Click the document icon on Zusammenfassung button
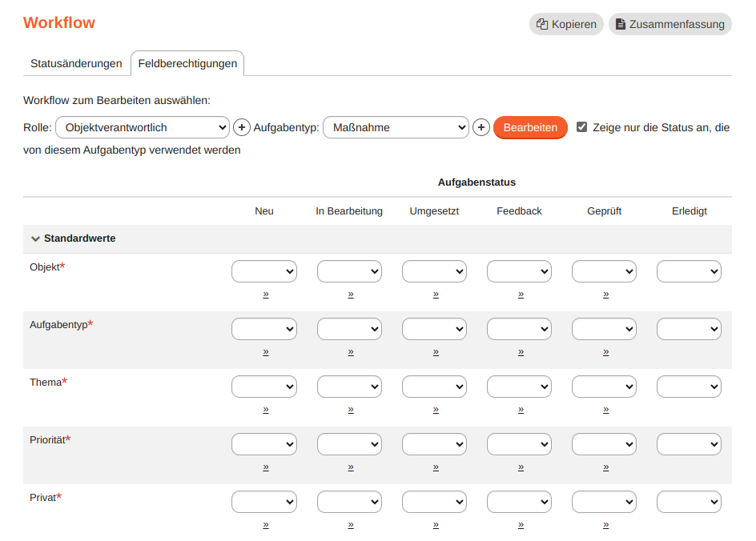Viewport: 756px width, 541px height. [x=620, y=24]
